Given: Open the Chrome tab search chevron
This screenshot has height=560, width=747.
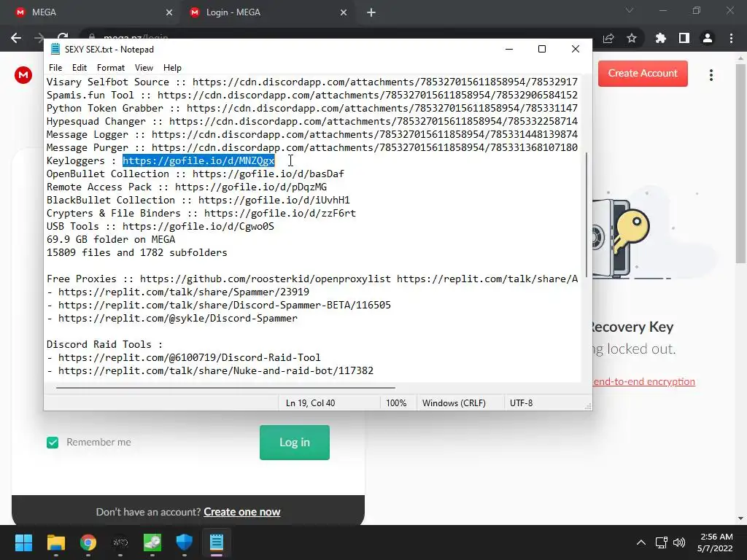Looking at the screenshot, I should point(630,10).
